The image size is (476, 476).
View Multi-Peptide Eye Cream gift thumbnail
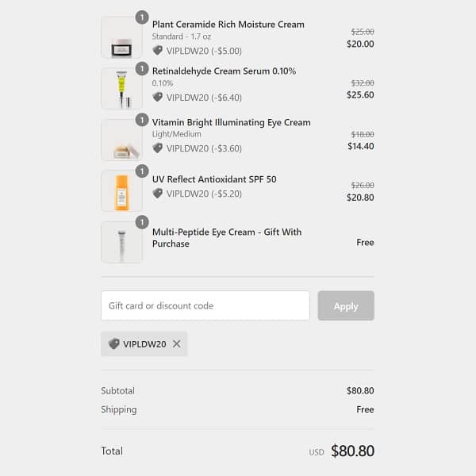point(121,242)
